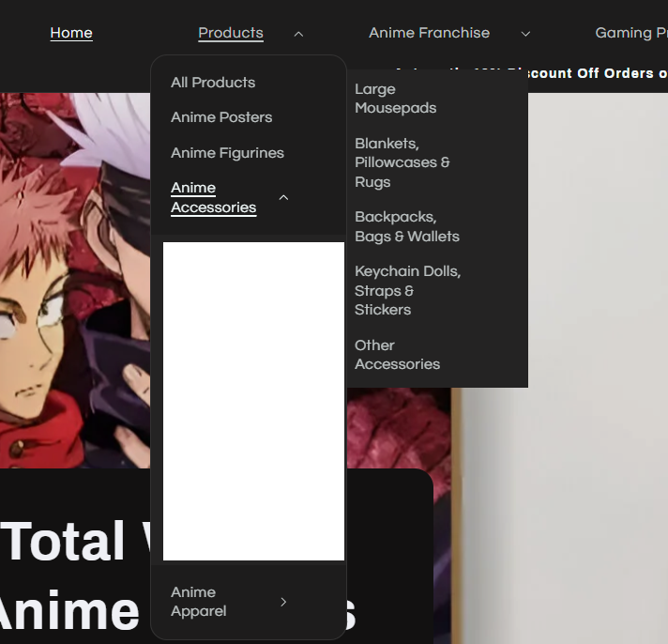Select Anime Posters menu entry
Screen dimensions: 668x644
click(221, 117)
